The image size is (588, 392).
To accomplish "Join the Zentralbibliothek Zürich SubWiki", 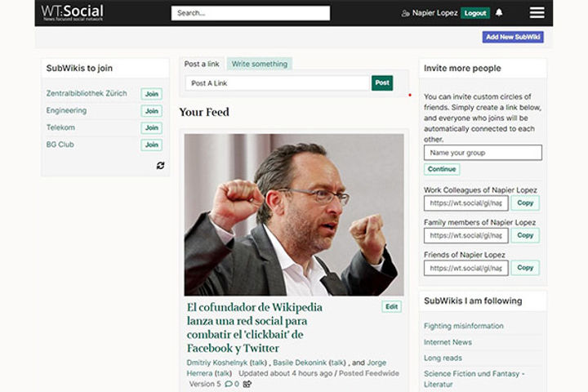I will 151,94.
